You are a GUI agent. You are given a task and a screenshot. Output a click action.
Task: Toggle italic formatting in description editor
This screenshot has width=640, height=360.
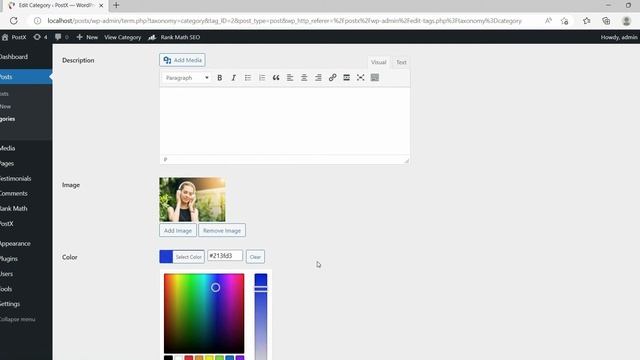tap(233, 78)
